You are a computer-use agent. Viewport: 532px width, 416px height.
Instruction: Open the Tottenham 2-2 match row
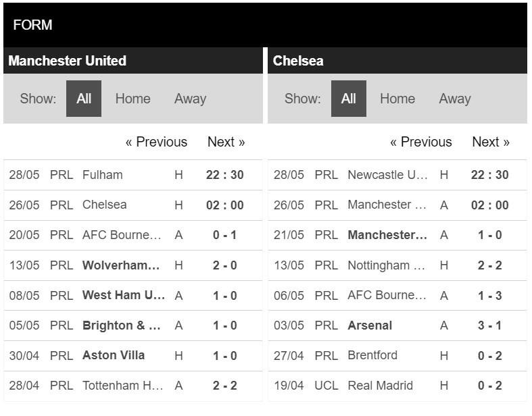point(133,386)
